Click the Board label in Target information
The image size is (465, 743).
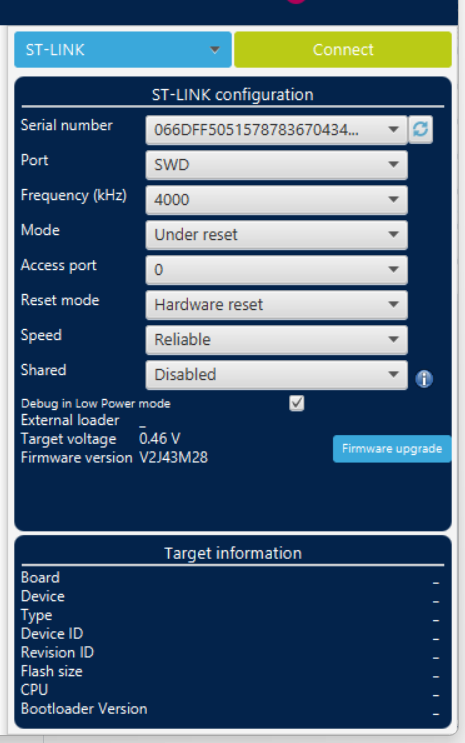[40, 578]
